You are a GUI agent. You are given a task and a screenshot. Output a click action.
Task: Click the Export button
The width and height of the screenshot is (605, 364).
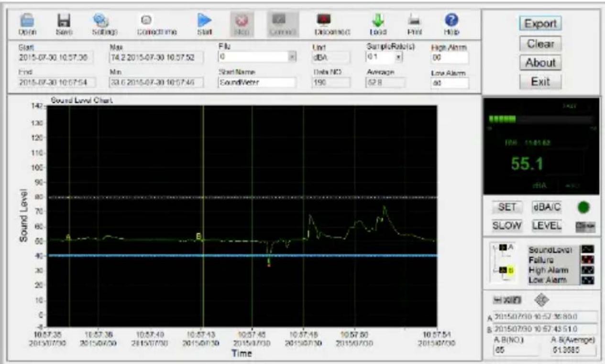(540, 23)
